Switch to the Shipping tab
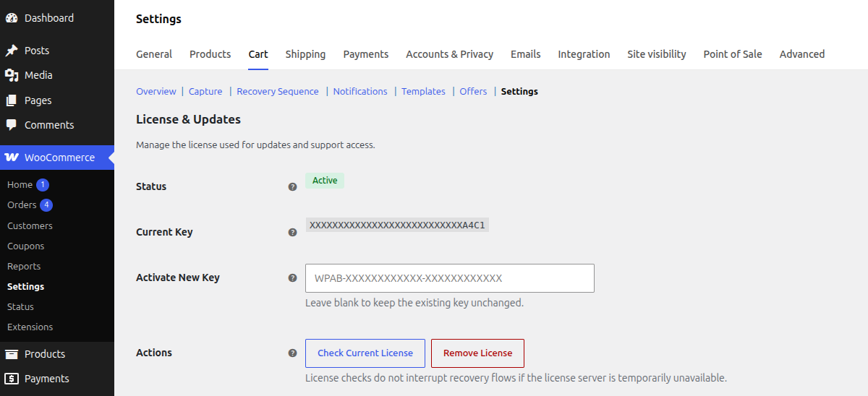868x396 pixels. tap(305, 54)
